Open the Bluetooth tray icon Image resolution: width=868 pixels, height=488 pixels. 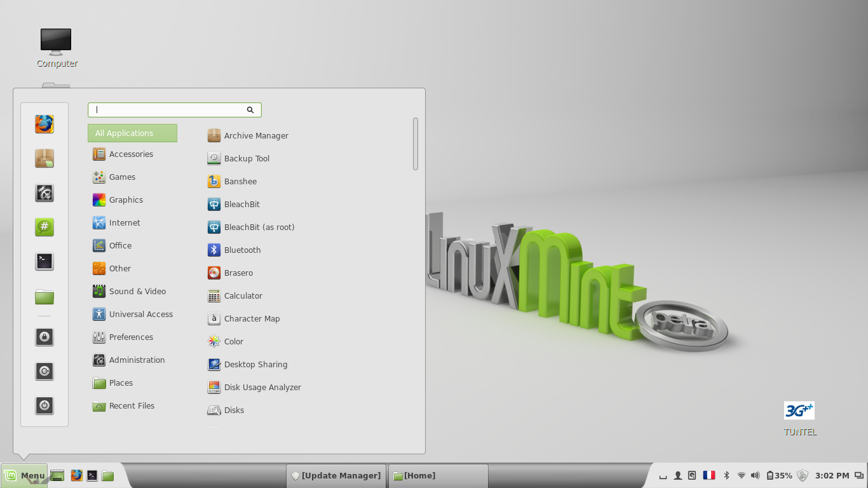[x=726, y=475]
